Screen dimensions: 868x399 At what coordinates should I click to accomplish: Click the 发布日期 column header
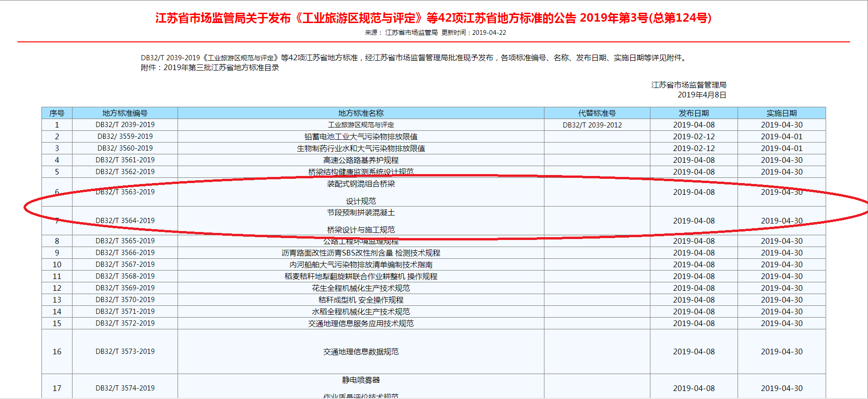pyautogui.click(x=693, y=113)
